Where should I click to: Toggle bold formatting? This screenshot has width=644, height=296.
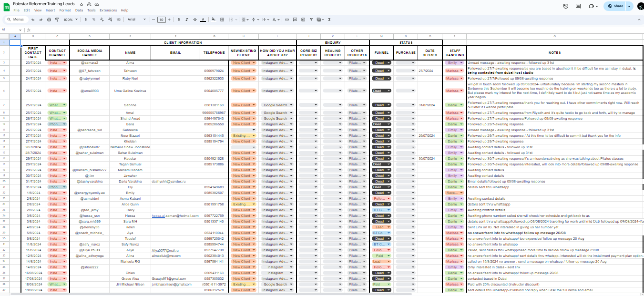coord(179,20)
